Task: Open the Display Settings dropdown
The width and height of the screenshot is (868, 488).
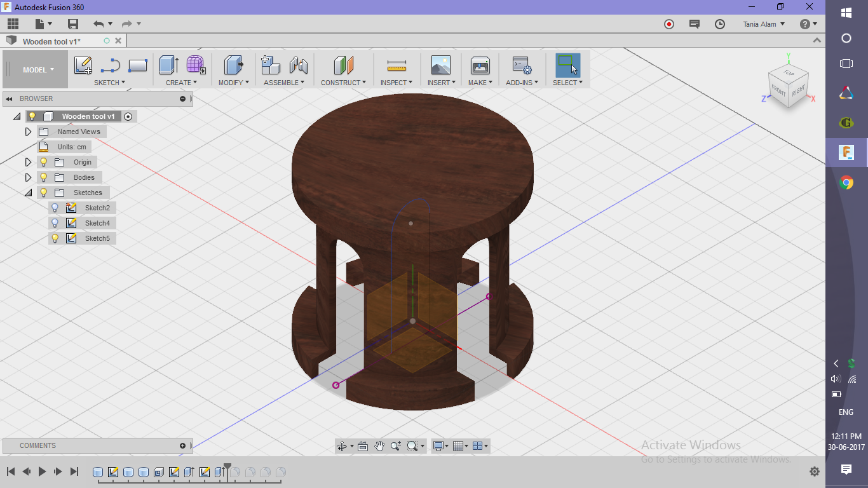Action: click(x=440, y=446)
